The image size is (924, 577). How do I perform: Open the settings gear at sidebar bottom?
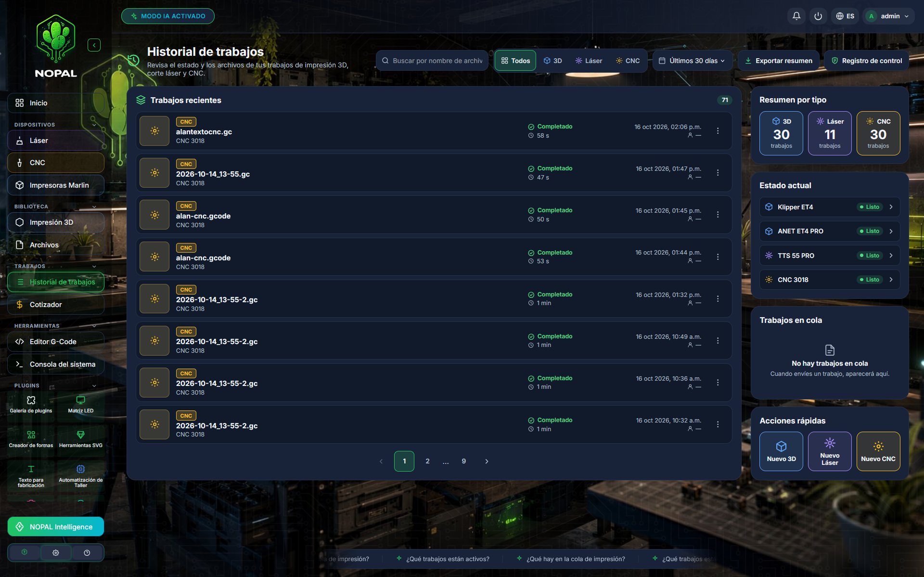coord(56,552)
